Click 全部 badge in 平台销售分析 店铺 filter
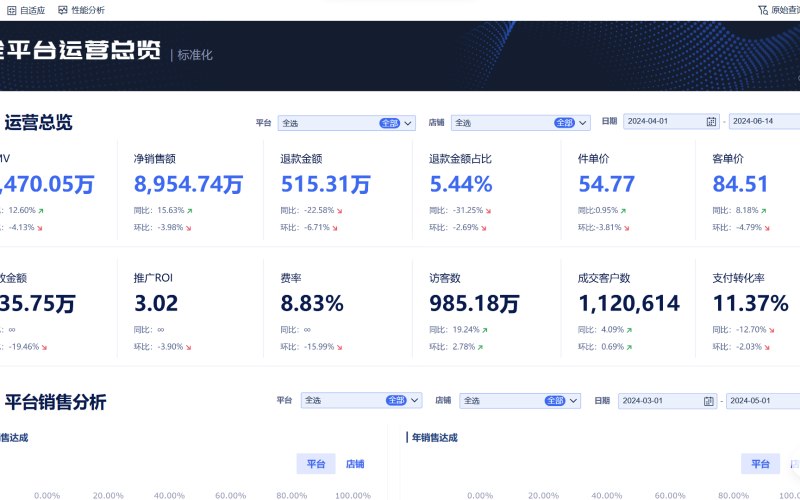 tap(555, 401)
